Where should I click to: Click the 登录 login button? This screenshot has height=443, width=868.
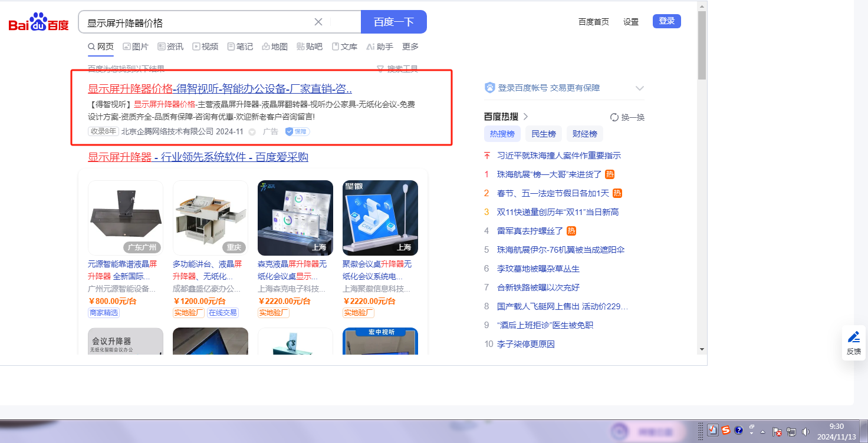[667, 21]
